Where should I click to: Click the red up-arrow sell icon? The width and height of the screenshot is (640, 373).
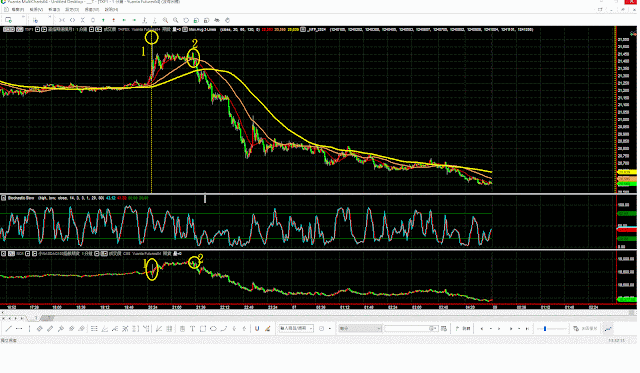[113, 20]
